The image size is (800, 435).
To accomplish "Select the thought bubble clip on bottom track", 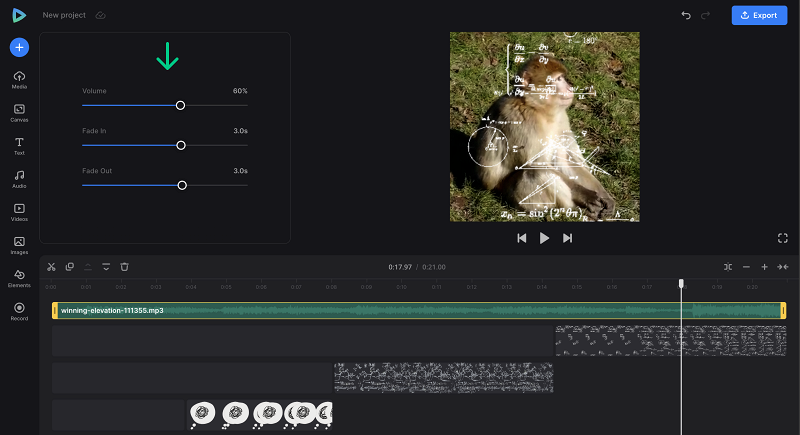I will pyautogui.click(x=259, y=415).
